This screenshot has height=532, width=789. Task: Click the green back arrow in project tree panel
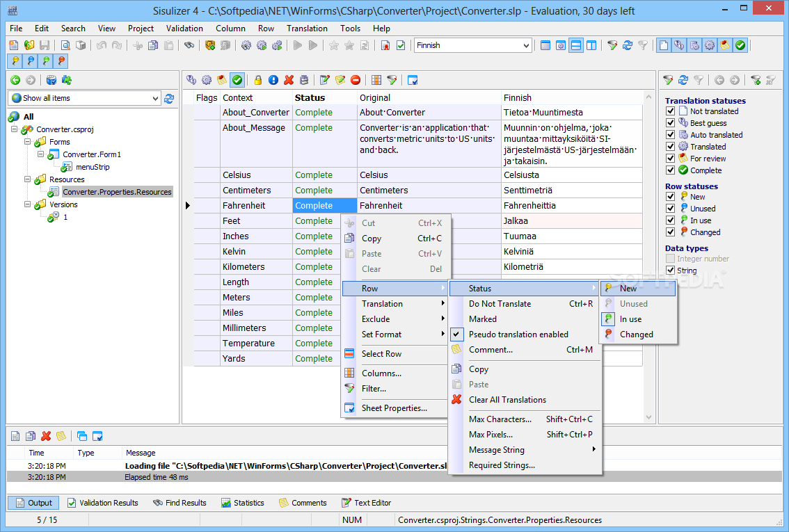point(15,80)
